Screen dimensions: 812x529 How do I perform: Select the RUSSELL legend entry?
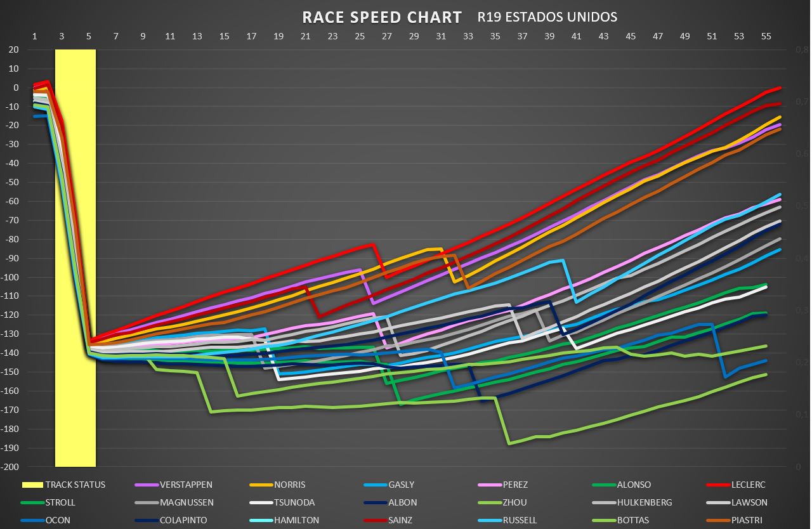[507, 520]
